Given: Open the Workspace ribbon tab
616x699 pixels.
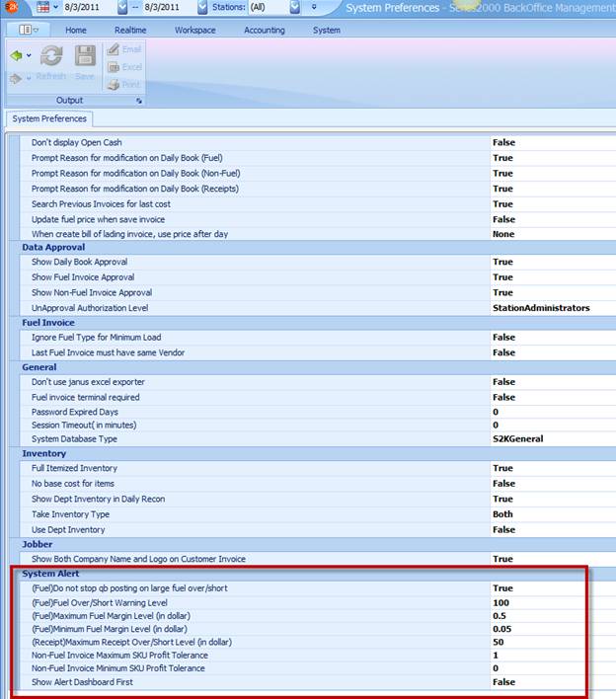Looking at the screenshot, I should point(195,30).
